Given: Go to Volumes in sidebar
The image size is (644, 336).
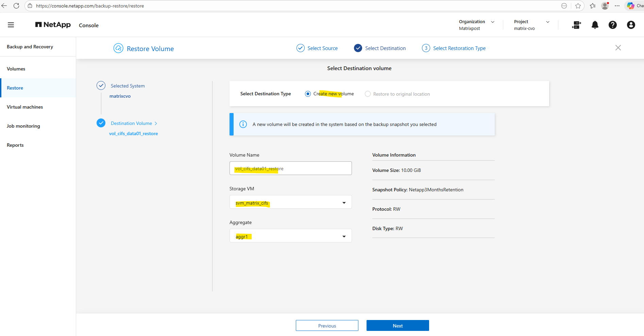Looking at the screenshot, I should (16, 69).
